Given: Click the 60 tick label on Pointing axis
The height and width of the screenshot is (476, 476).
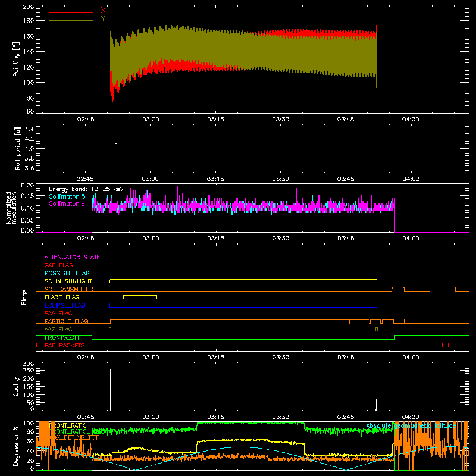Looking at the screenshot, I should 30,111.
